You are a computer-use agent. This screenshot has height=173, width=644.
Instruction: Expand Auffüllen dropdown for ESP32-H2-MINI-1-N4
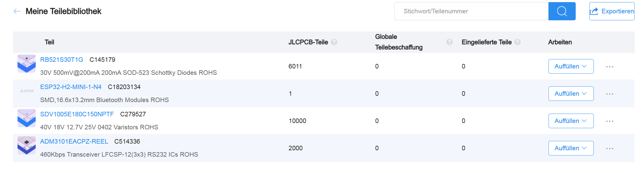571,94
